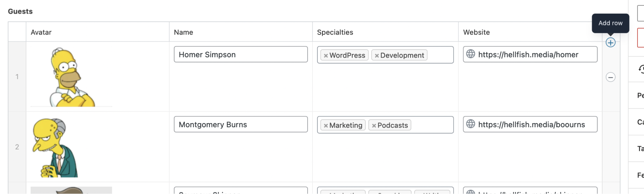Remove the Podcasts specialty tag

(374, 126)
